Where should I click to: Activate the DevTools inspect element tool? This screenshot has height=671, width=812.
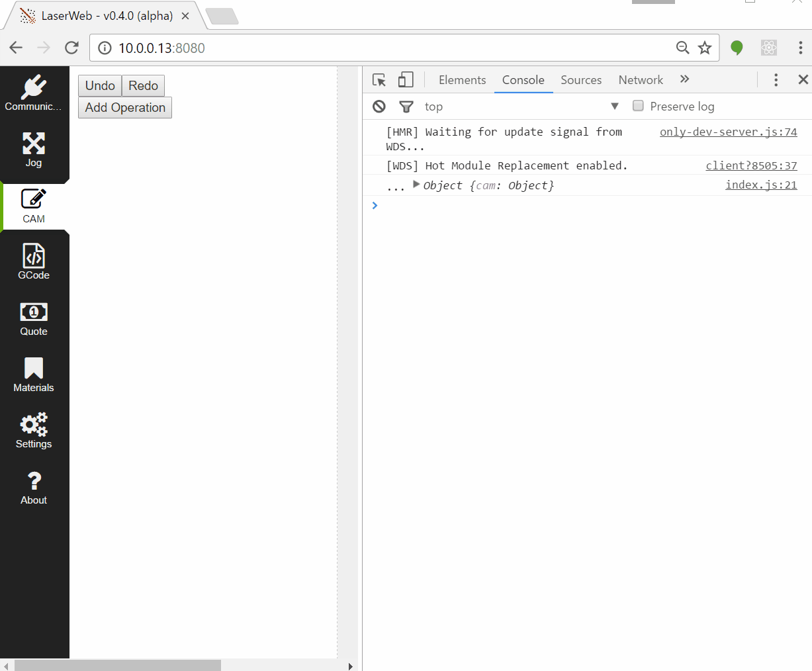pos(379,80)
